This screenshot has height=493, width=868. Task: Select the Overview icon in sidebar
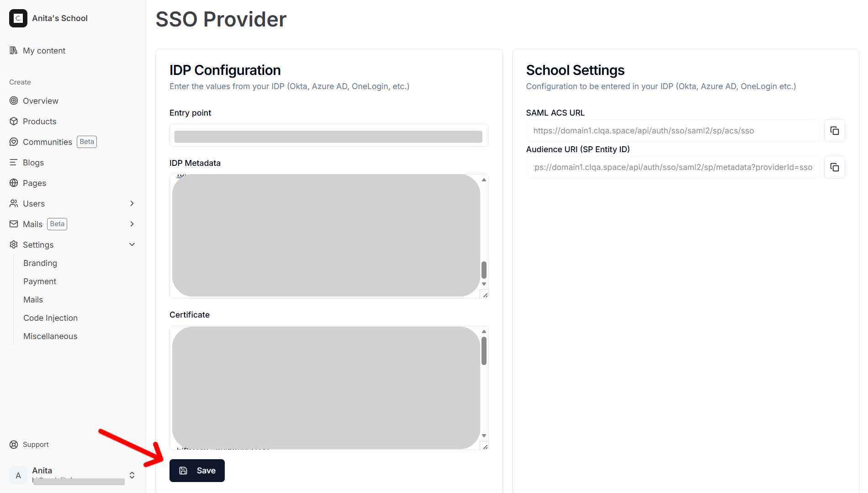pyautogui.click(x=14, y=101)
